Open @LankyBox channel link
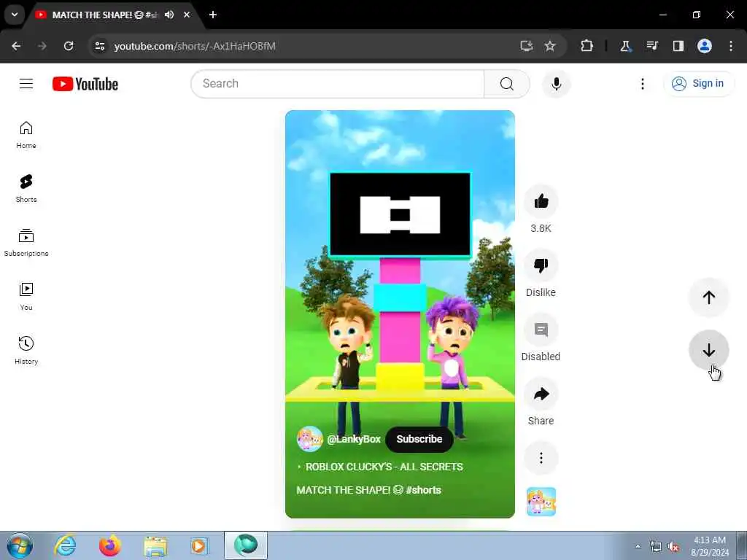 354,439
